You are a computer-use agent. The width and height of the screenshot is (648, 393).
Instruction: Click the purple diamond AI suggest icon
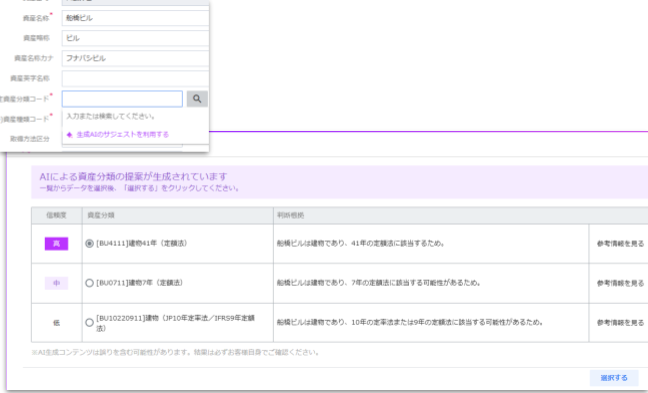point(69,135)
